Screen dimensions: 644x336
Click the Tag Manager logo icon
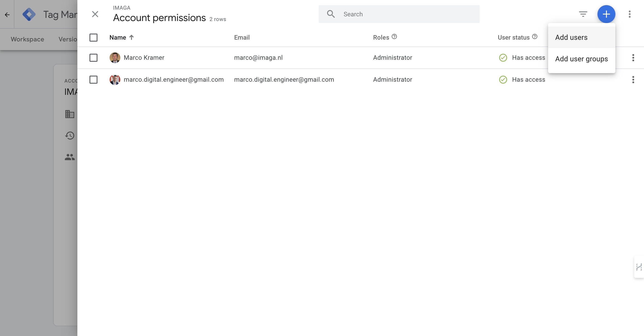point(29,14)
